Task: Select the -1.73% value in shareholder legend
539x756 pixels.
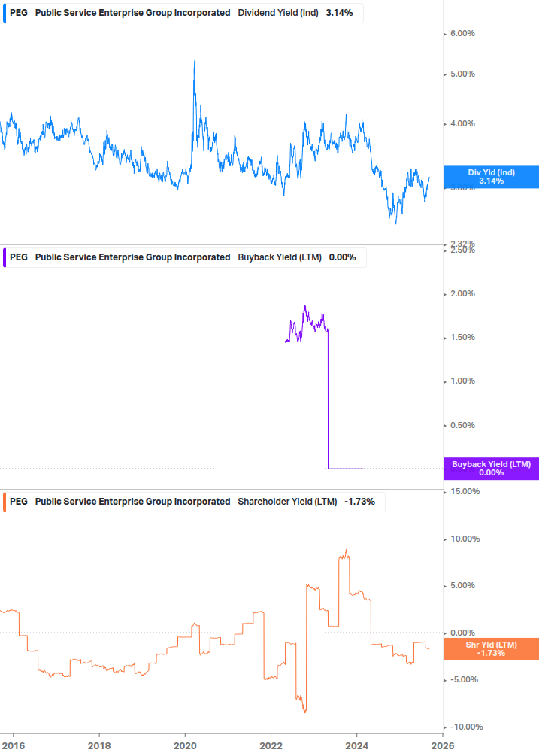Action: coord(359,502)
